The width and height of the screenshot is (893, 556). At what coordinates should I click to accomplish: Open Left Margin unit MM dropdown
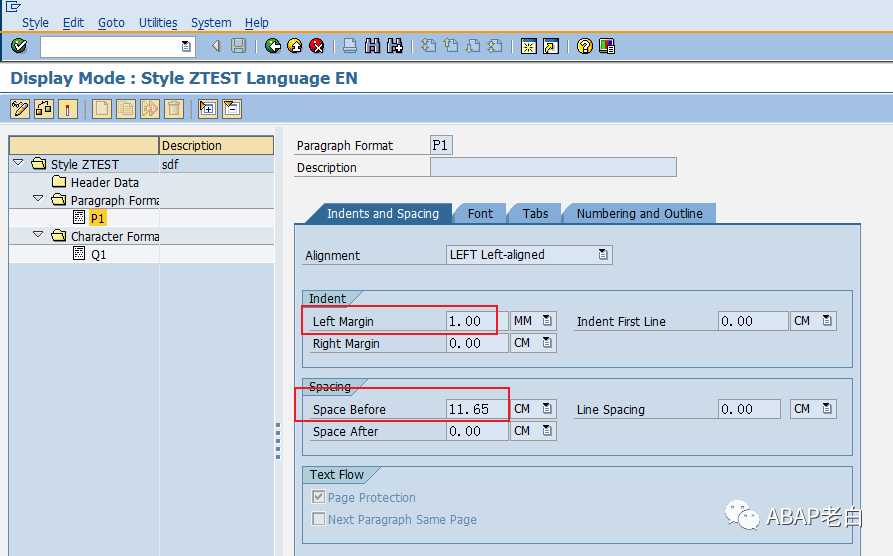[547, 321]
